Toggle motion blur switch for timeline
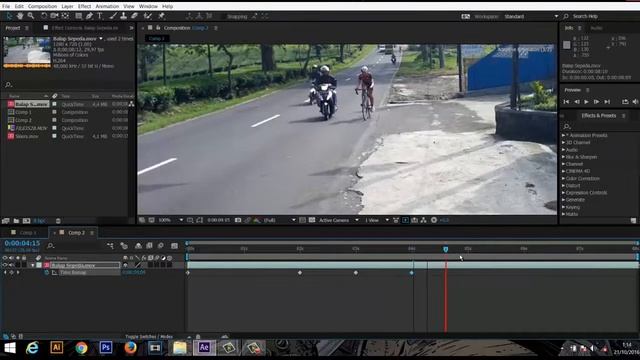640x360 pixels. (160, 246)
